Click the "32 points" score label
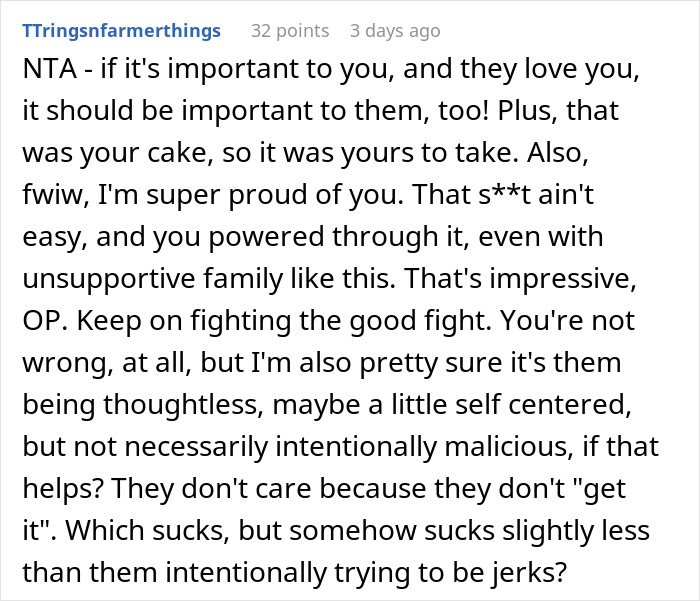Screen dimensions: 700x601 pyautogui.click(x=289, y=31)
